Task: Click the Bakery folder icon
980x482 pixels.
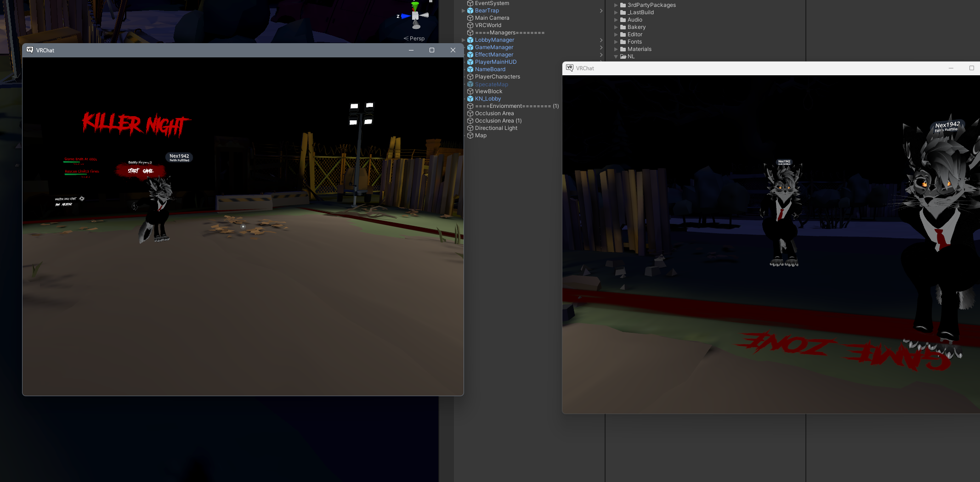Action: pyautogui.click(x=623, y=27)
